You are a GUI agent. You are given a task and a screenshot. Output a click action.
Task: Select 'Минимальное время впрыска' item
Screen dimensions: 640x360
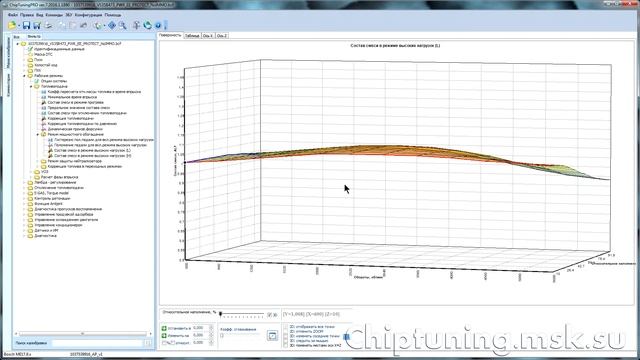tap(72, 97)
